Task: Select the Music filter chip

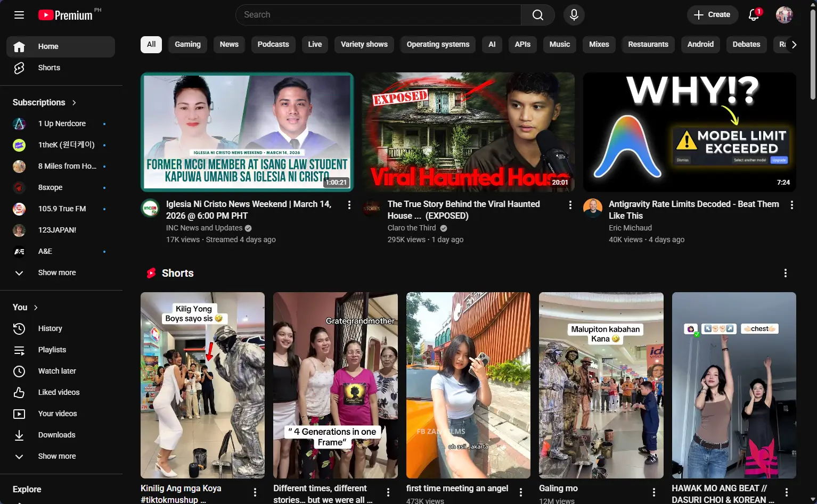Action: (560, 44)
